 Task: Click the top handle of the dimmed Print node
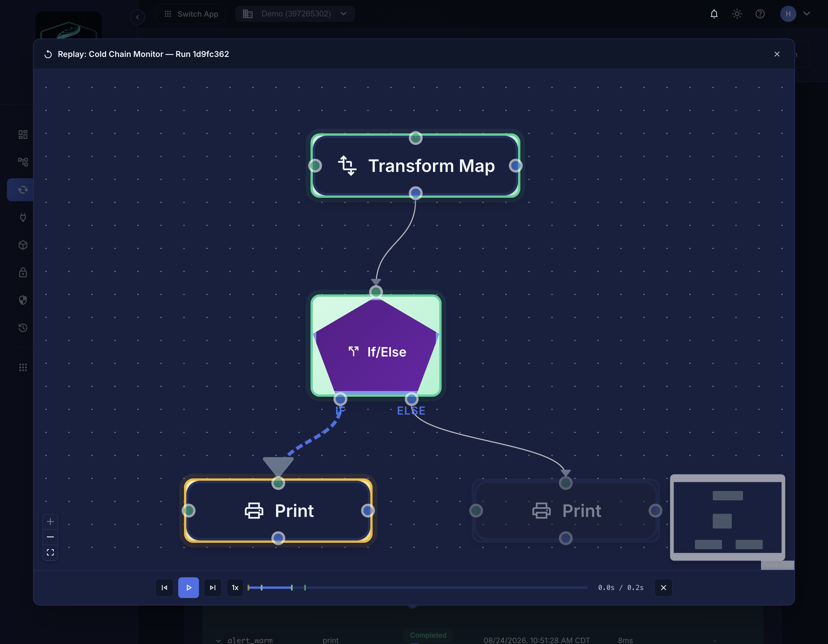566,483
